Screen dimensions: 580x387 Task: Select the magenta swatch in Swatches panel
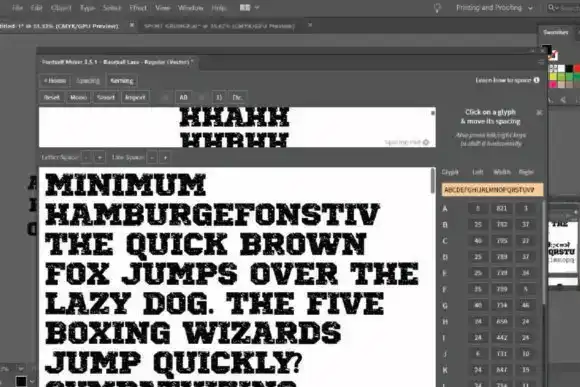coord(553,84)
